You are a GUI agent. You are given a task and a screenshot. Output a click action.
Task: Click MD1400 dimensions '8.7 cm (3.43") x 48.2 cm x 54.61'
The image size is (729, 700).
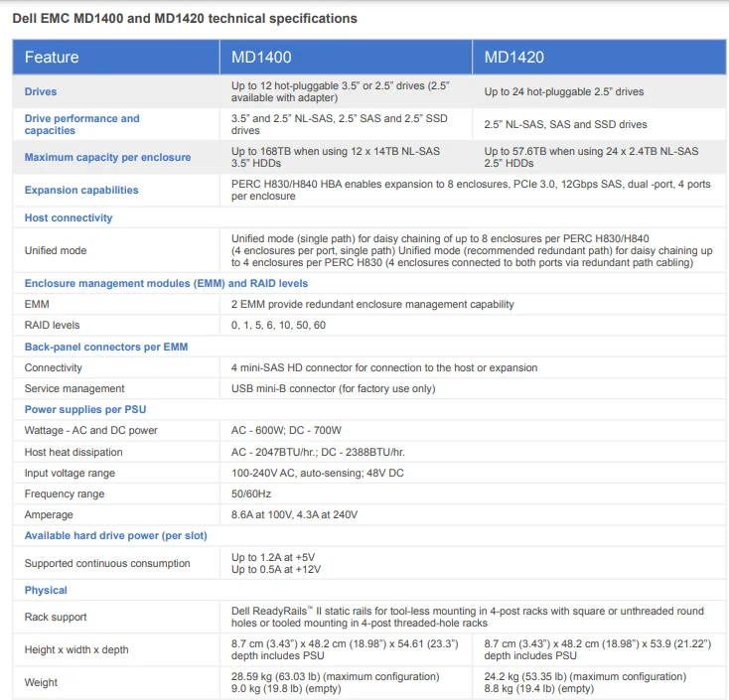(x=345, y=649)
